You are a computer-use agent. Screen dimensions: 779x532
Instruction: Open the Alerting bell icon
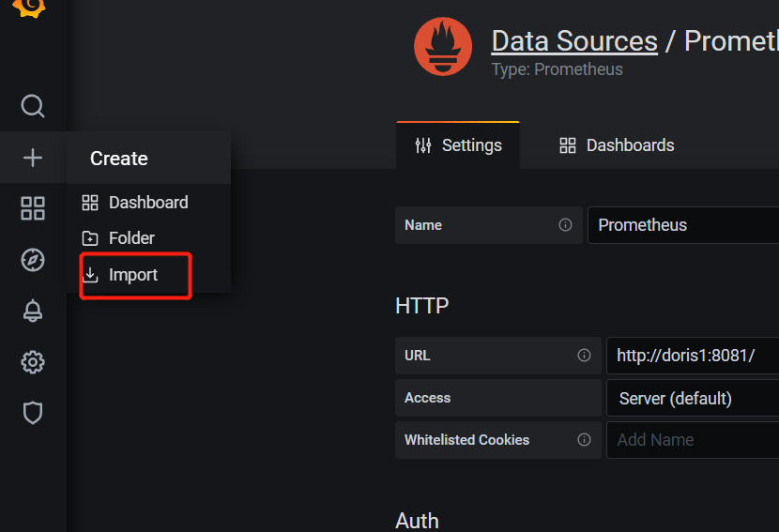click(33, 311)
